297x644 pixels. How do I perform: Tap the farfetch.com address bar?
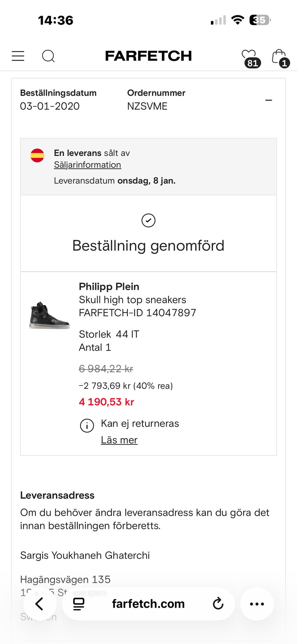(x=148, y=604)
